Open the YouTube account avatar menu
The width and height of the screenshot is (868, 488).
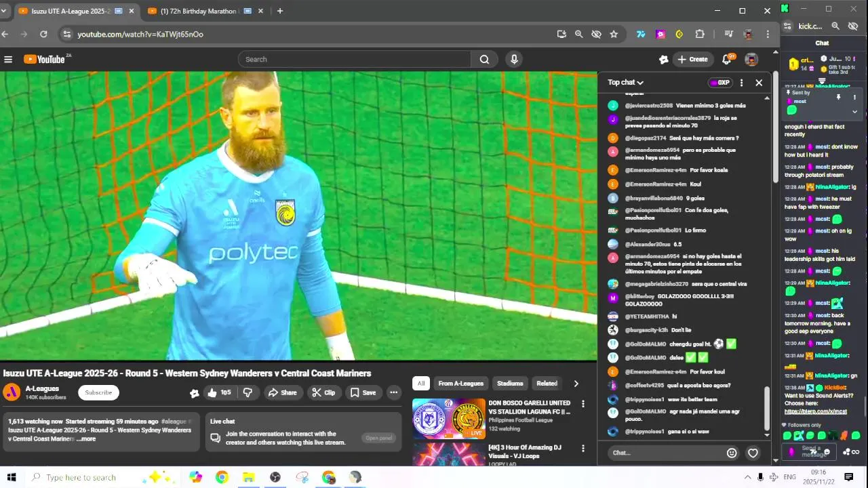(751, 60)
